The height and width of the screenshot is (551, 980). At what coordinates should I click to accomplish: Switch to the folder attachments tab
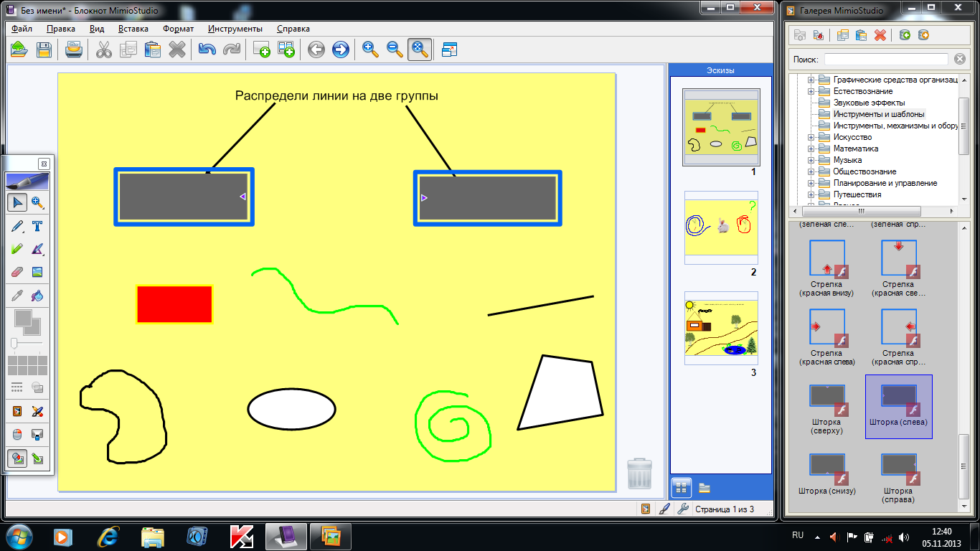[x=705, y=488]
